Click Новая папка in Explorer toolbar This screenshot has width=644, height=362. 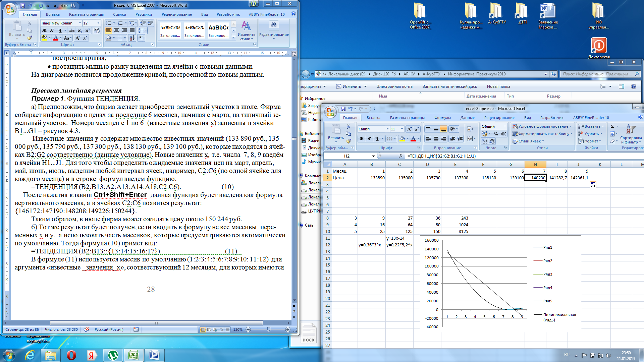tap(498, 86)
